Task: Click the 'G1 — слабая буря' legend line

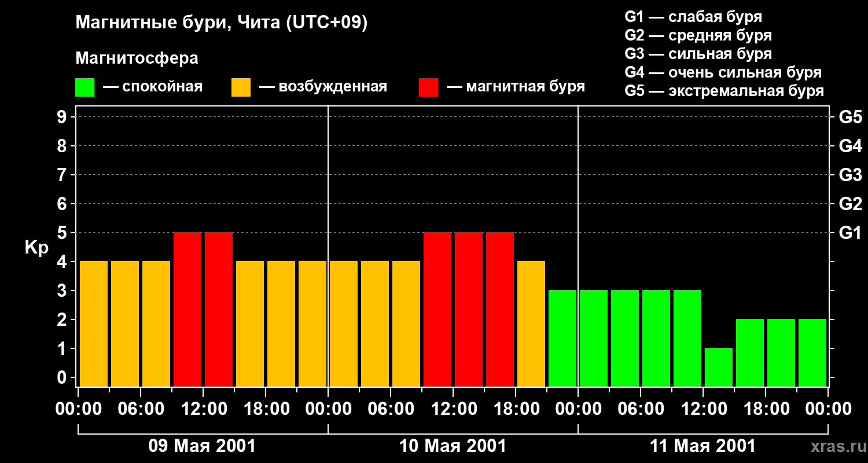Action: coord(693,16)
